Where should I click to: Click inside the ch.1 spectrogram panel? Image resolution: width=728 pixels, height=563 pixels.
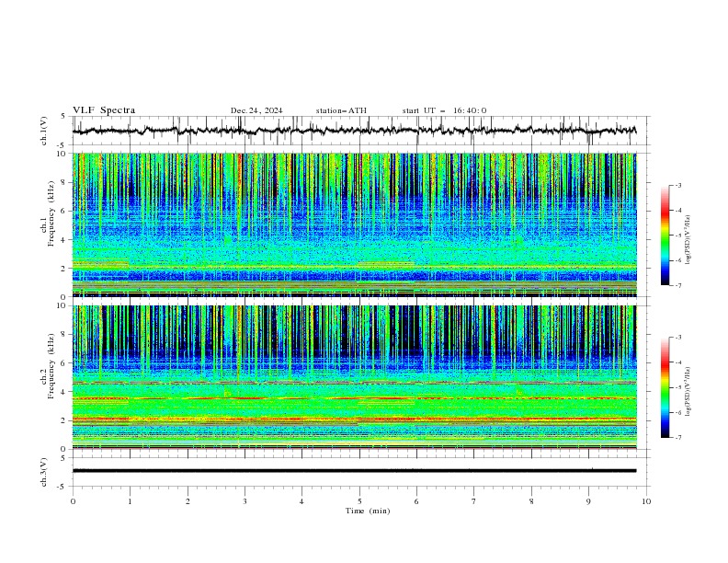coord(355,224)
